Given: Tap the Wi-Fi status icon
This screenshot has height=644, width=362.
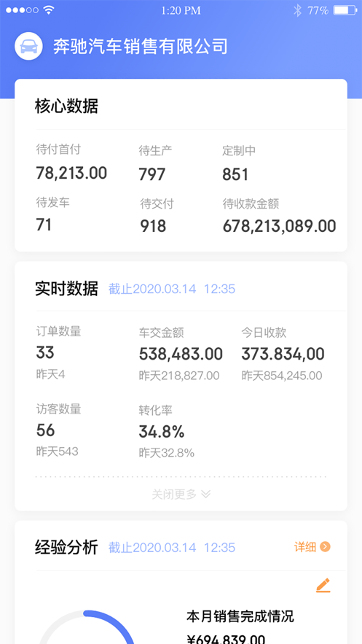Looking at the screenshot, I should coord(49,10).
